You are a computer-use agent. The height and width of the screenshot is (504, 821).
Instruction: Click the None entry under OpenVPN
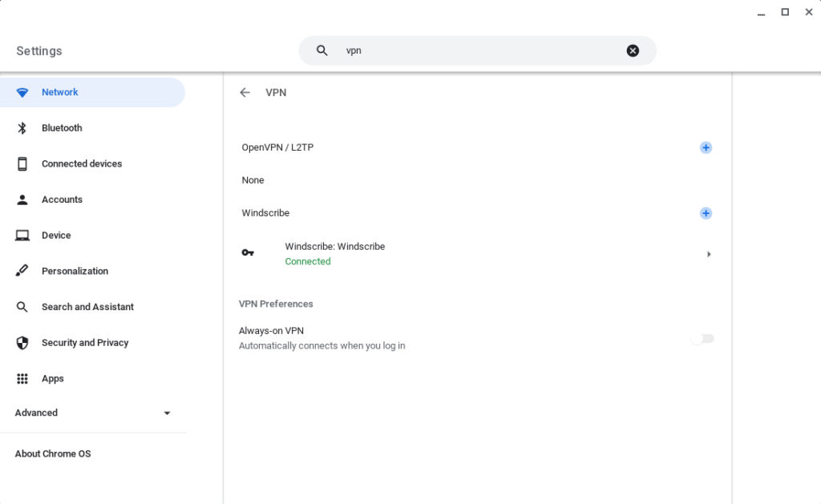(253, 180)
